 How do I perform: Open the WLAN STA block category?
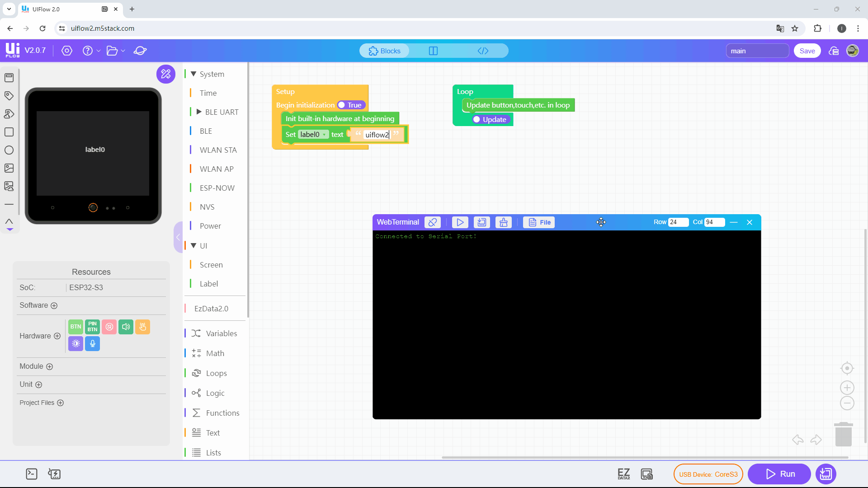(x=218, y=150)
